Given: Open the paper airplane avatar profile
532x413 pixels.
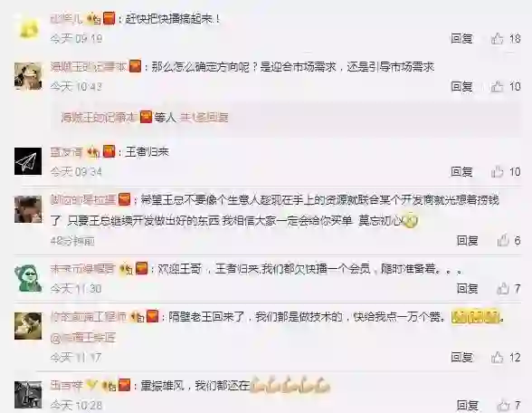Looking at the screenshot, I should 28,161.
